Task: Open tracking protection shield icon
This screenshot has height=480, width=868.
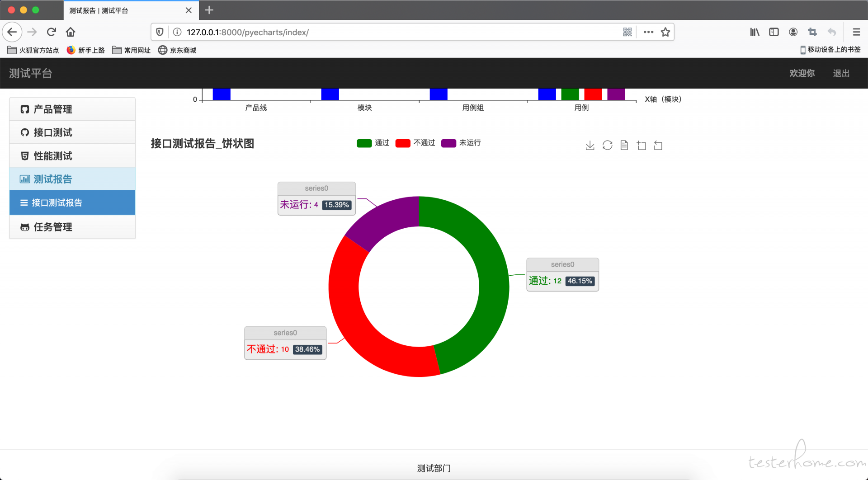Action: [160, 32]
